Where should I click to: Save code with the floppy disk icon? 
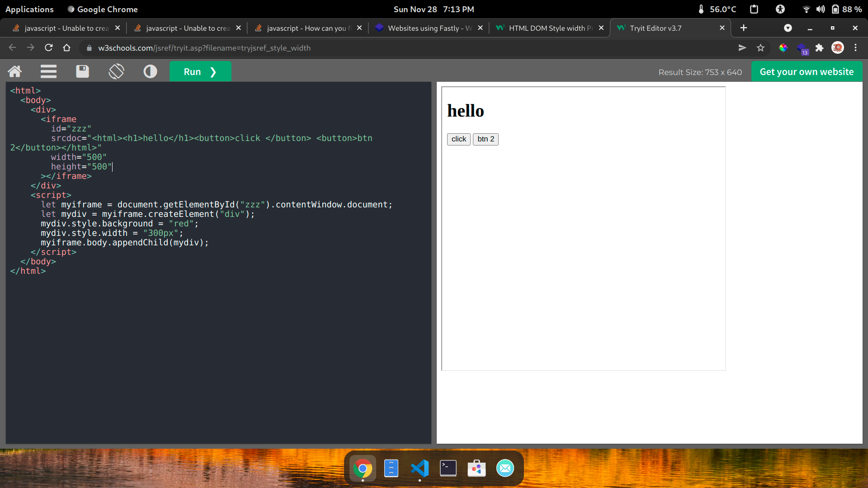tap(82, 71)
